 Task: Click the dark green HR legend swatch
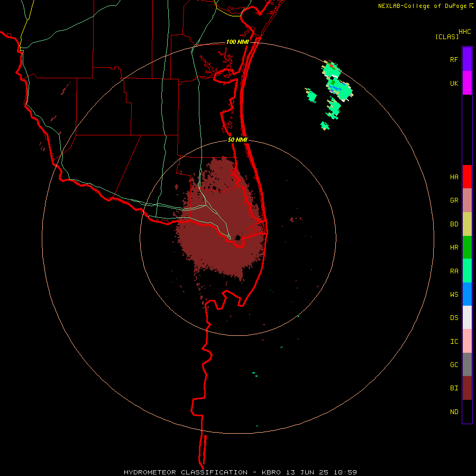(467, 248)
